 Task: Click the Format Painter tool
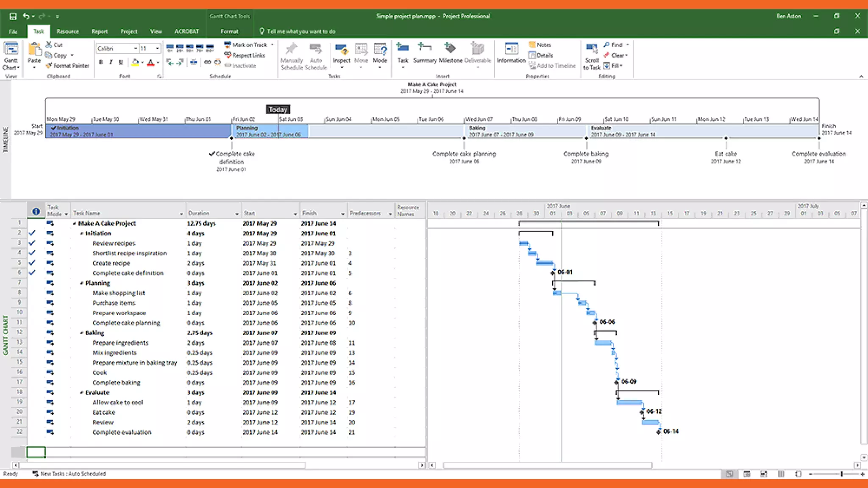(x=67, y=66)
